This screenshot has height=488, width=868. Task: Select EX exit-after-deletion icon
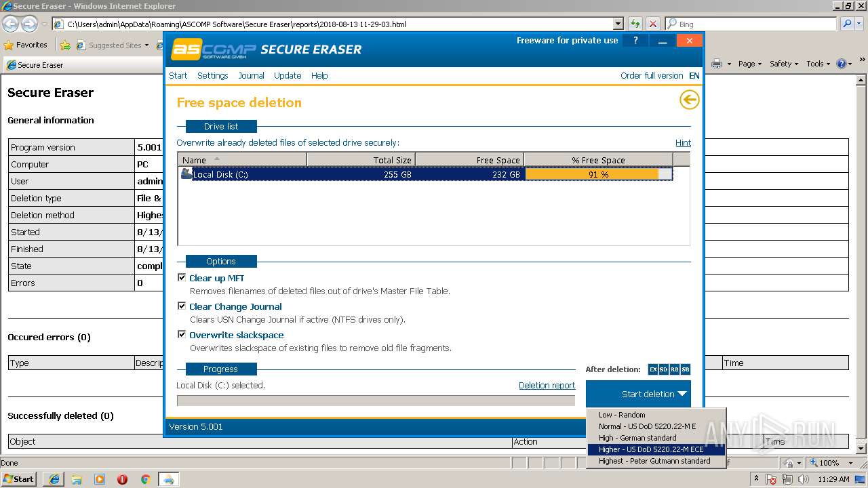pyautogui.click(x=653, y=369)
